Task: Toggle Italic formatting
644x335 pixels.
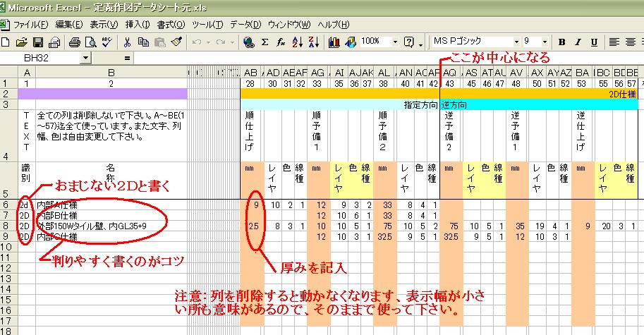Action: tap(578, 42)
